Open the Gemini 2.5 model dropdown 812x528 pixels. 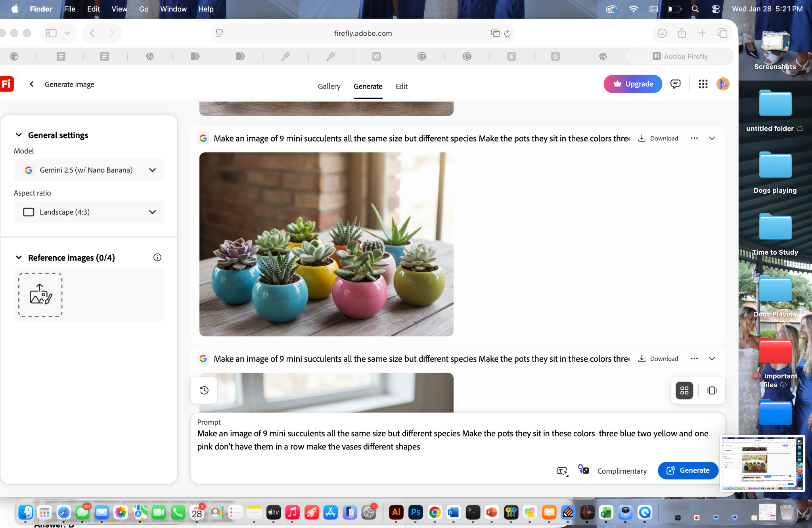pos(89,170)
